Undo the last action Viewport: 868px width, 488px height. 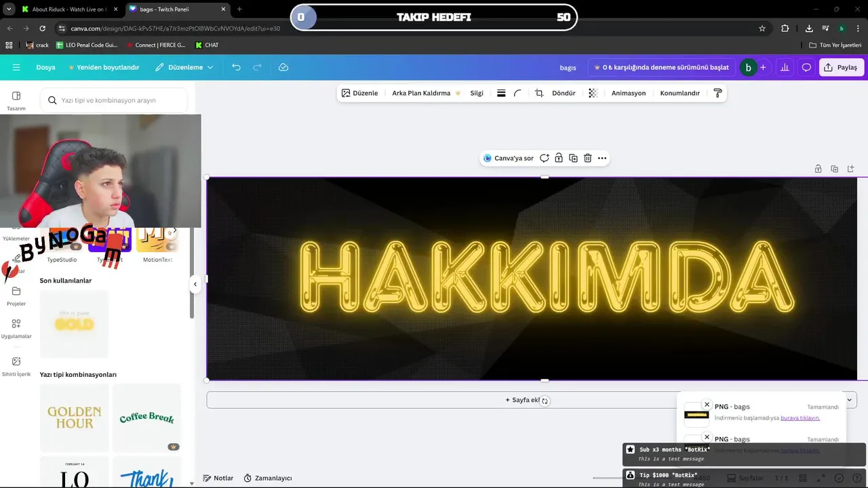click(x=236, y=67)
